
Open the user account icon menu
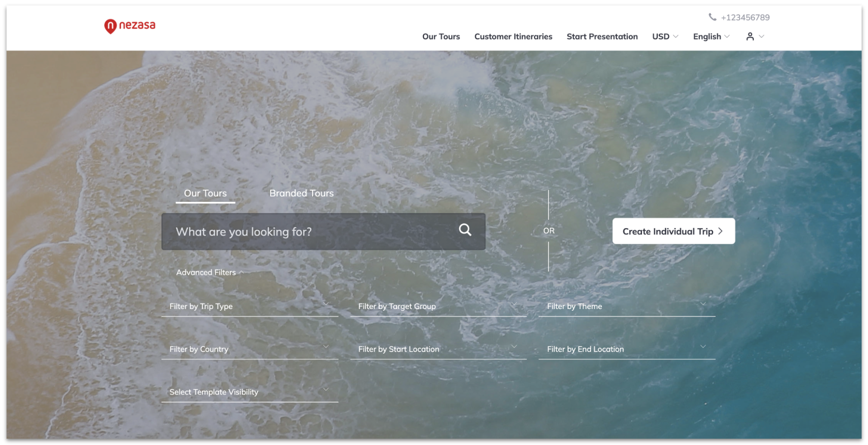(x=755, y=37)
